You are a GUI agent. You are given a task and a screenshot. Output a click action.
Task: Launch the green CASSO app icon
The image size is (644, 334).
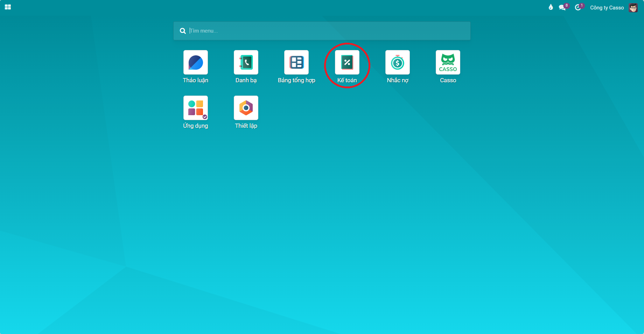[x=448, y=62]
